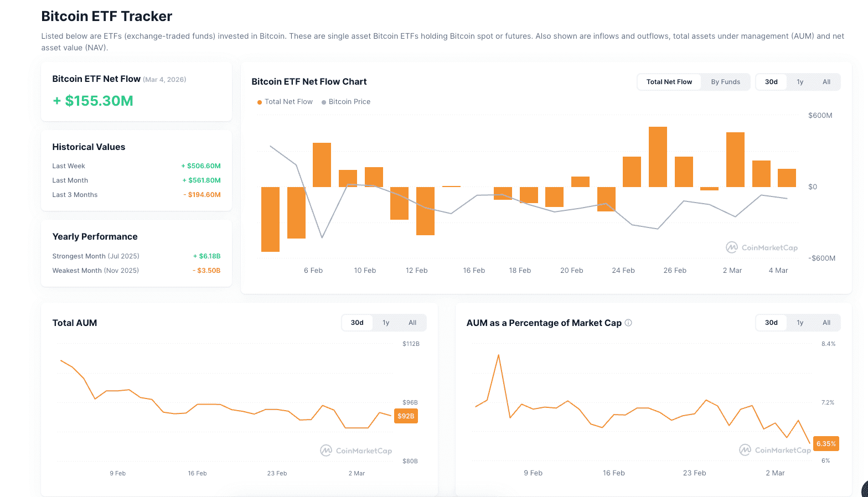This screenshot has width=868, height=497.
Task: Set Total AUM chart to 1y
Action: 386,323
